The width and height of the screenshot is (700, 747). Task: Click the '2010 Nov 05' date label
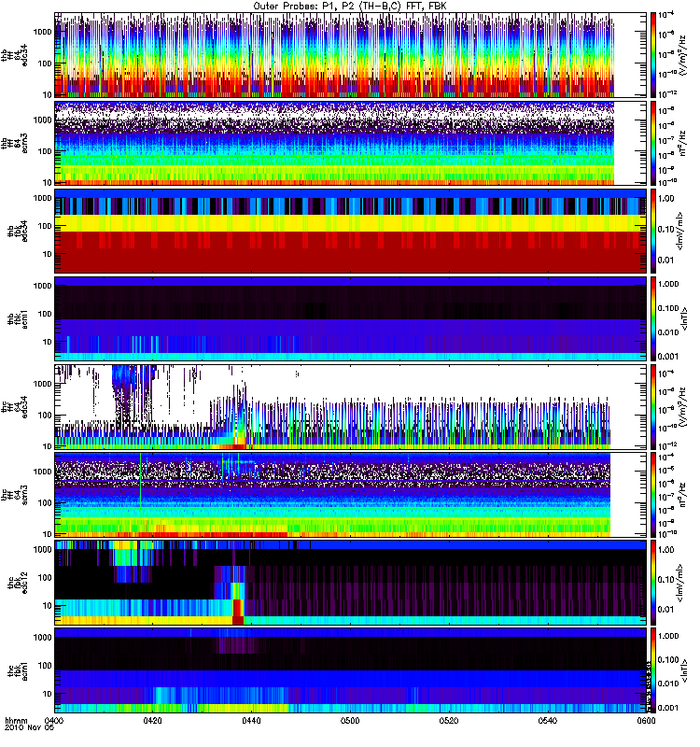point(30,728)
